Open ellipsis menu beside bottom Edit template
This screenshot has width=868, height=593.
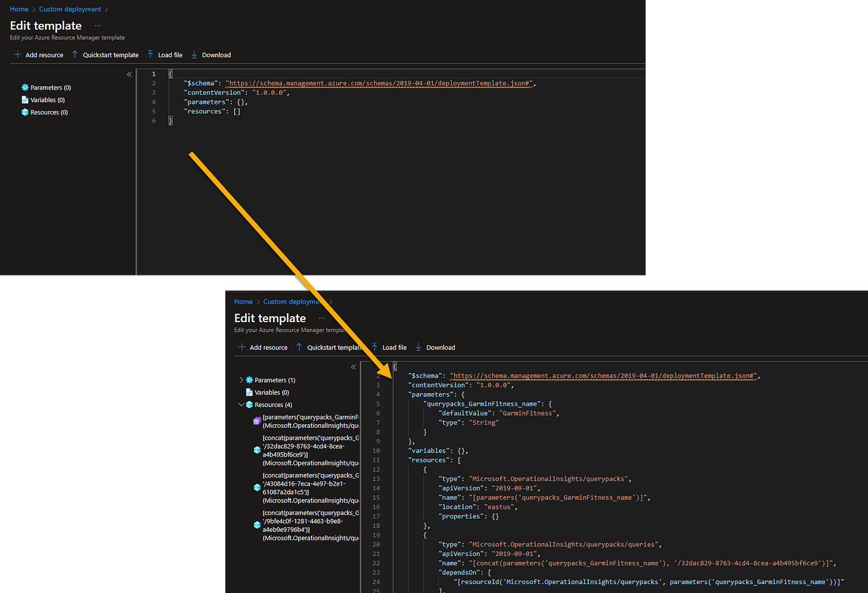321,318
